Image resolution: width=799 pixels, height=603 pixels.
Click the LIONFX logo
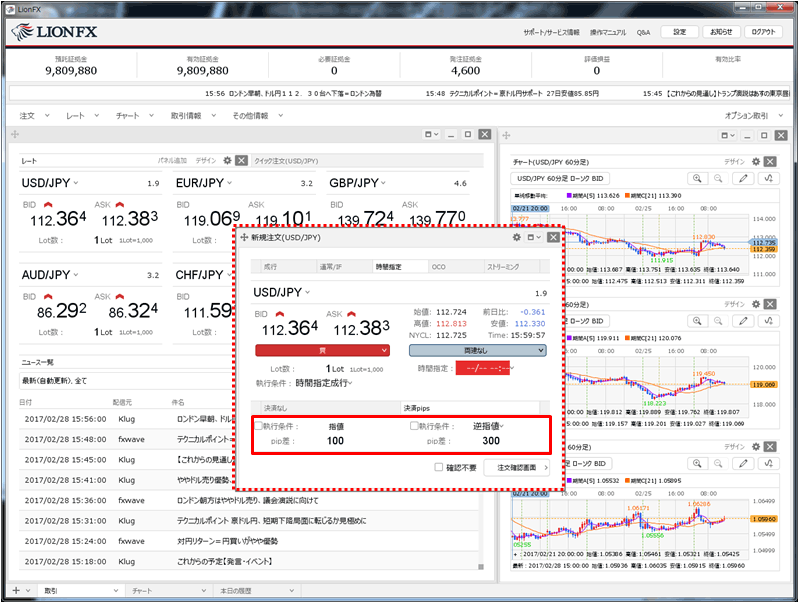(54, 32)
